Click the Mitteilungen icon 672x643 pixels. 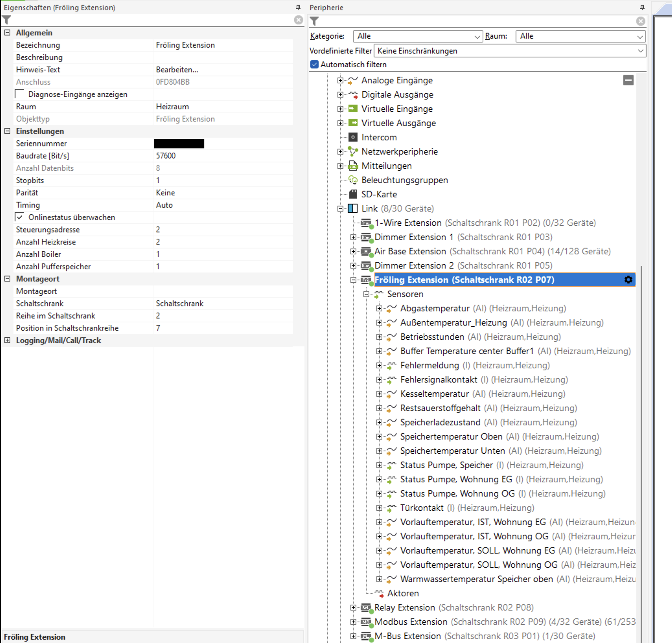pos(352,166)
